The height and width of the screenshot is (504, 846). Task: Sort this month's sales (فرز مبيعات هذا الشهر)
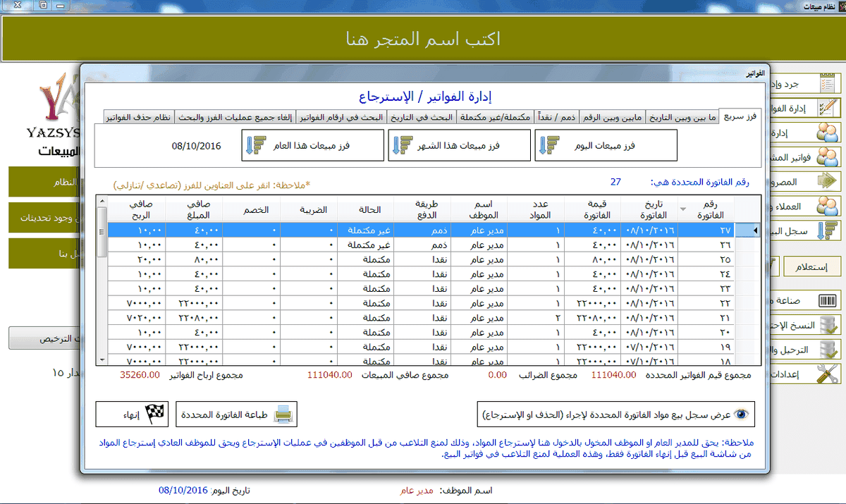pyautogui.click(x=459, y=145)
